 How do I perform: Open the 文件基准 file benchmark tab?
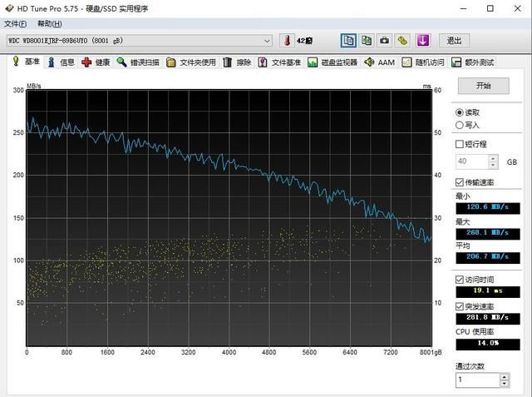tap(280, 62)
